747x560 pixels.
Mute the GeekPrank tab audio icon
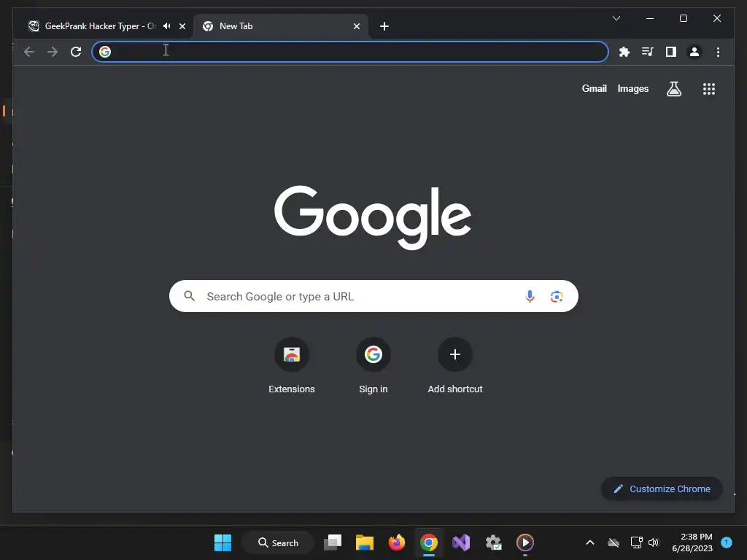coord(167,26)
